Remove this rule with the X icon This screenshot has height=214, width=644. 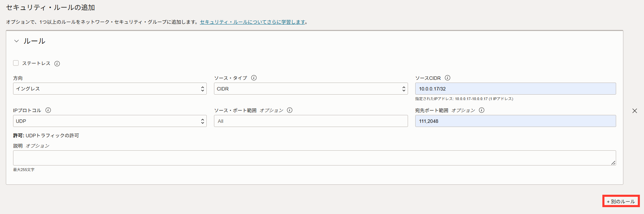coord(635,111)
